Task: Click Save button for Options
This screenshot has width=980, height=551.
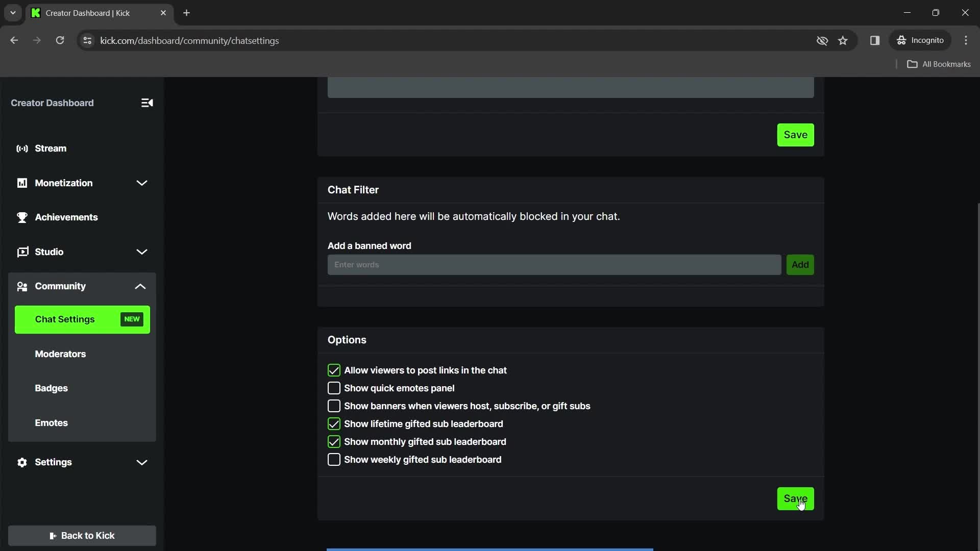Action: click(796, 498)
